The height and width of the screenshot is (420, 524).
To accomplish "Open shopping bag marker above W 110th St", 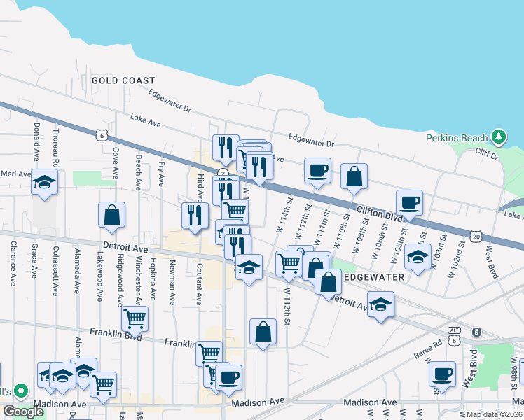I will pyautogui.click(x=354, y=179).
